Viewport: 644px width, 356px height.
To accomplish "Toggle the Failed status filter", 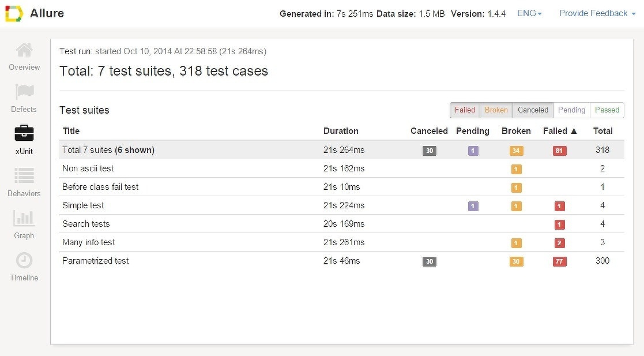I will click(465, 110).
